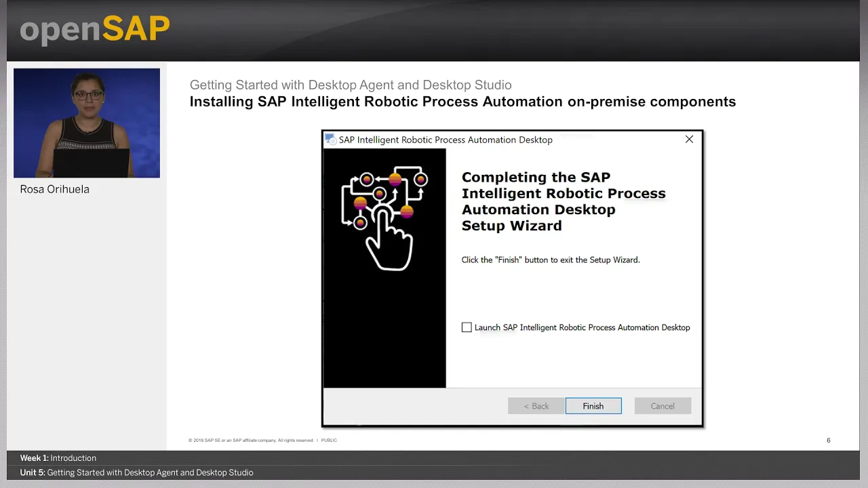Viewport: 868px width, 488px height.
Task: Click the installer icon in dialog title bar
Action: 330,139
